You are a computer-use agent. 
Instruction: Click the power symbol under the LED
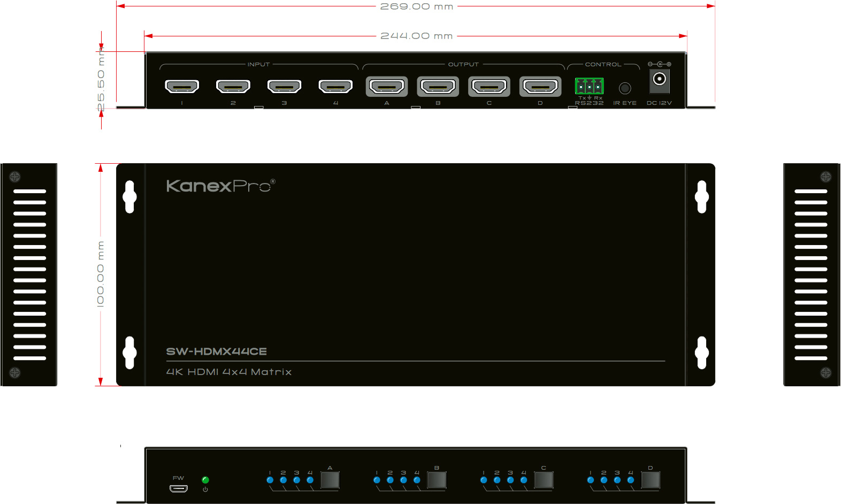[x=205, y=490]
